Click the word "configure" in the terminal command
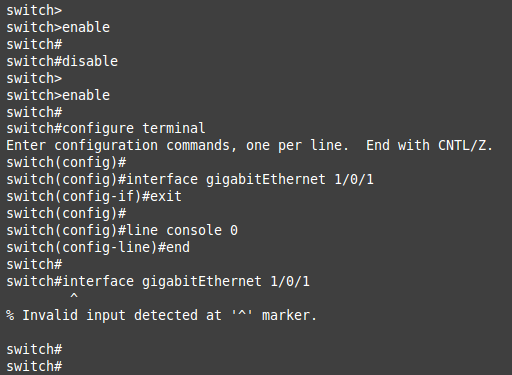 (x=98, y=129)
